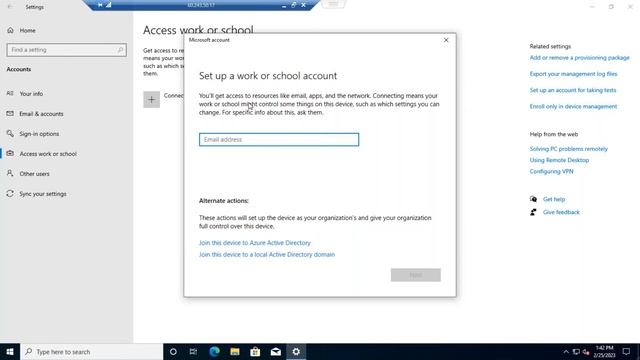The image size is (640, 360).
Task: Click the Get help chat icon
Action: pyautogui.click(x=533, y=199)
